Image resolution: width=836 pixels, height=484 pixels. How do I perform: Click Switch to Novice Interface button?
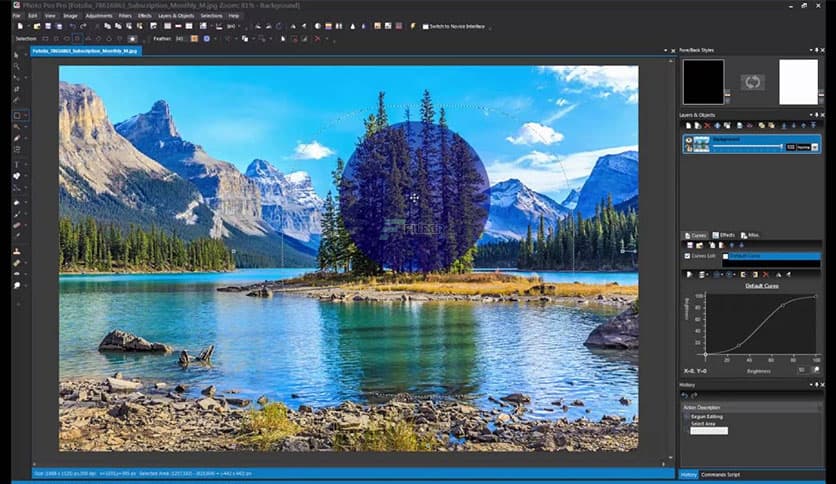(454, 26)
